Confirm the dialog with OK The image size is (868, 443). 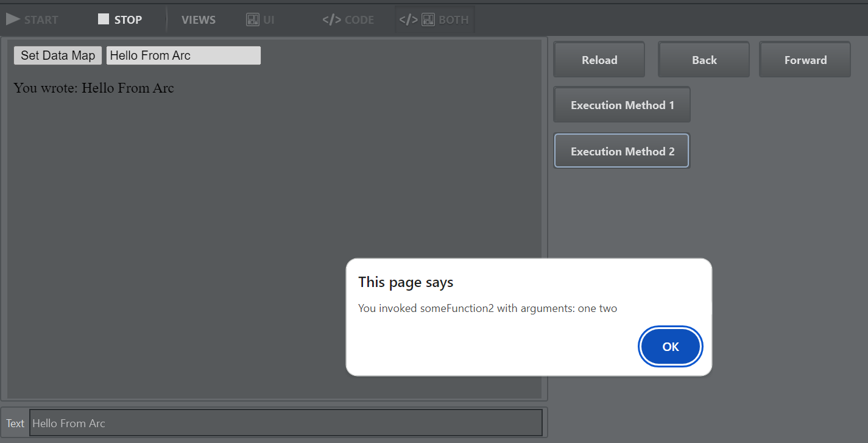click(x=670, y=347)
